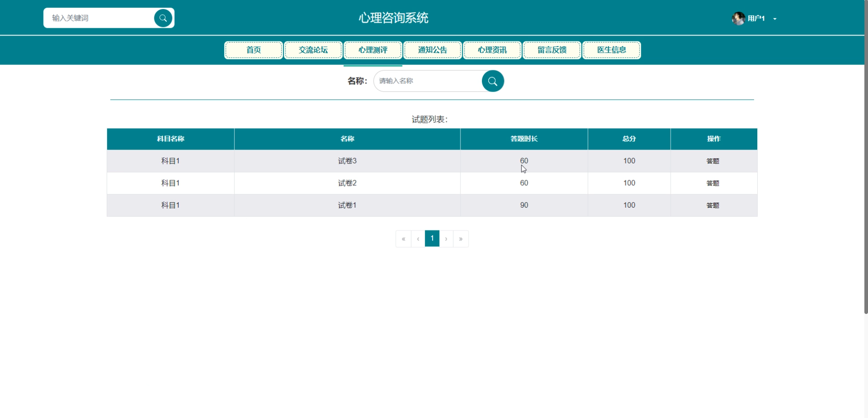The width and height of the screenshot is (868, 418).
Task: Click the 心理咨询系统 site title
Action: tap(393, 18)
